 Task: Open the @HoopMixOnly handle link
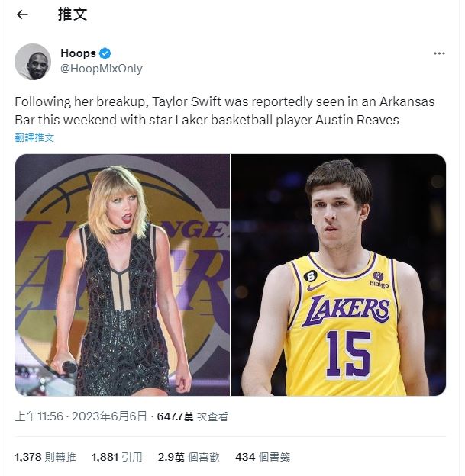[101, 69]
